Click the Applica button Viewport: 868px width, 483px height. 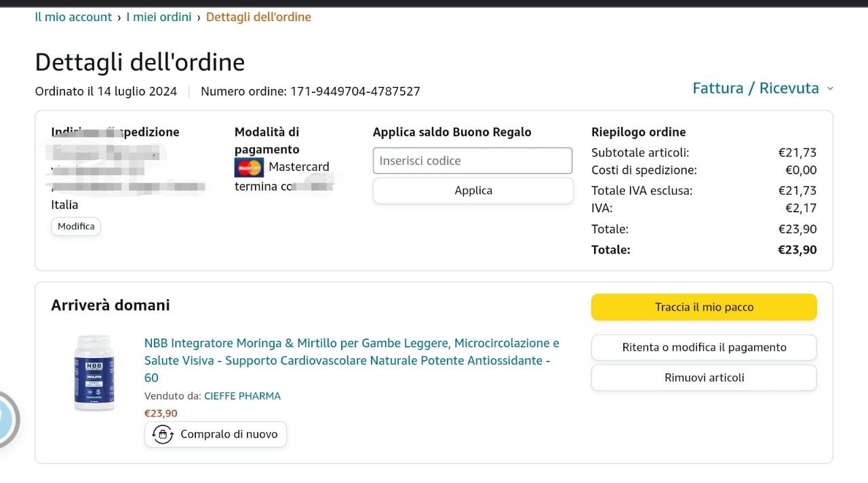(473, 191)
